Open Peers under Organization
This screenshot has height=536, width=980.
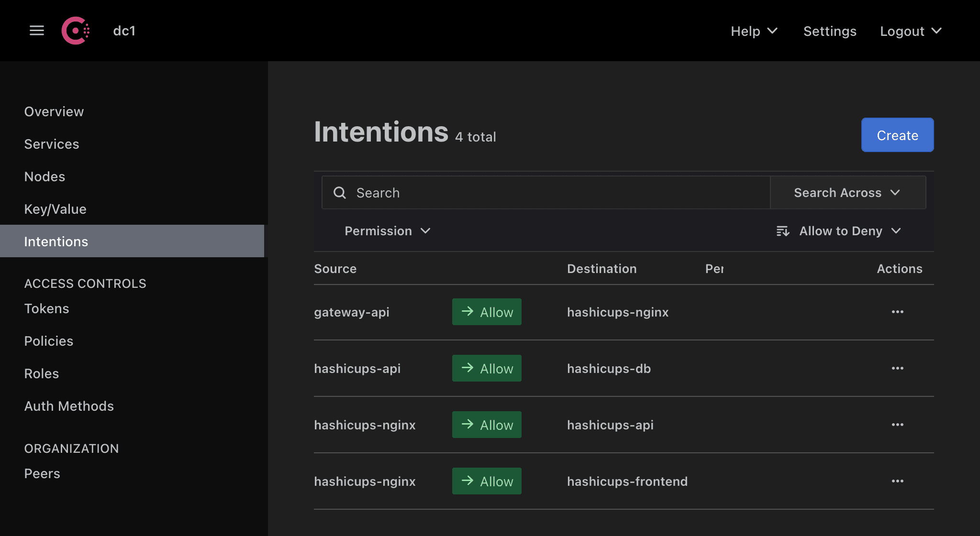tap(42, 473)
